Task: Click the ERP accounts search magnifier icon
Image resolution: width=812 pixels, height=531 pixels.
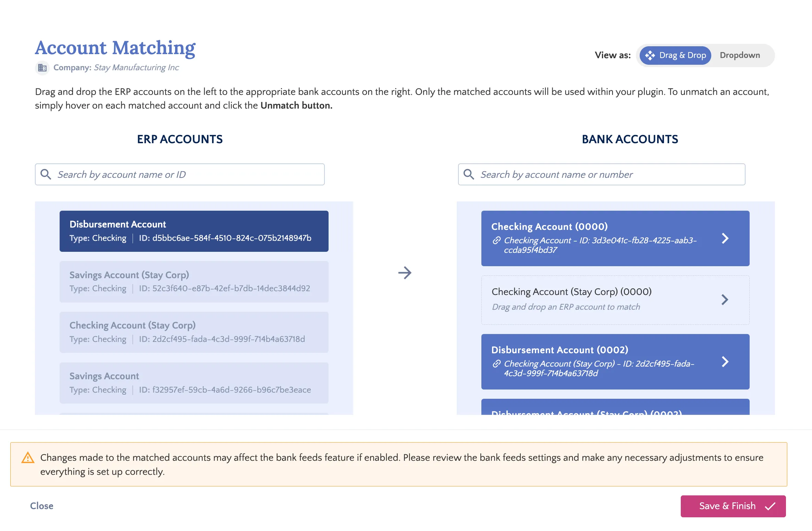Action: pos(46,174)
